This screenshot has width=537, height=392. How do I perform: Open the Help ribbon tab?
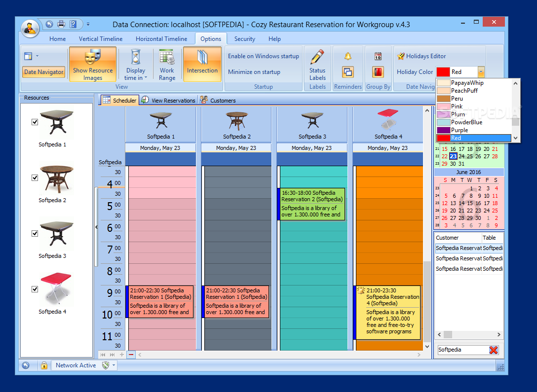[274, 39]
